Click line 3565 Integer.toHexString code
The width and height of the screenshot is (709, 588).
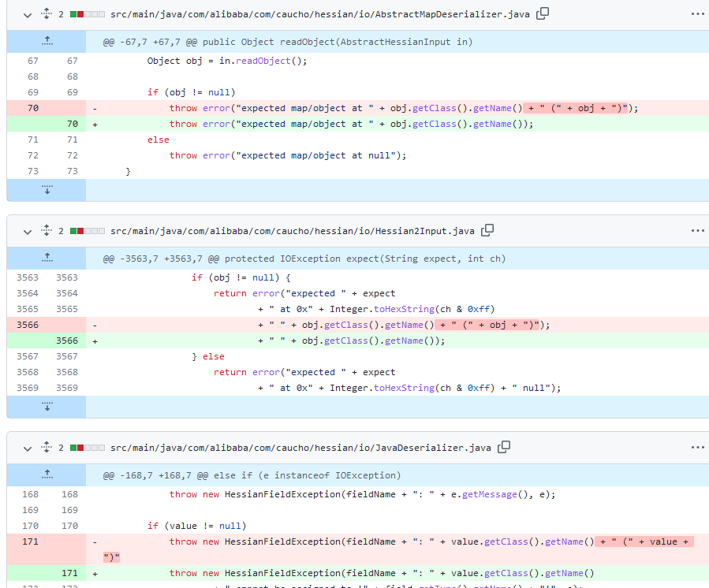coord(376,309)
